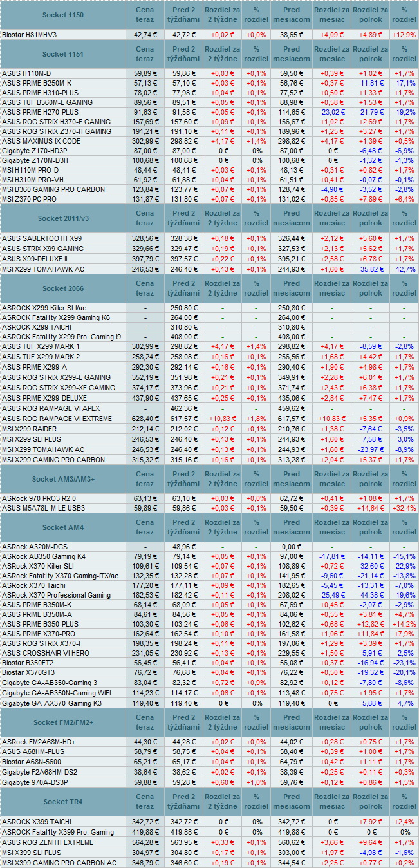The height and width of the screenshot is (868, 419).
Task: Click 'ASUS PRIME X299-DELUXE' product name
Action: (x=43, y=398)
